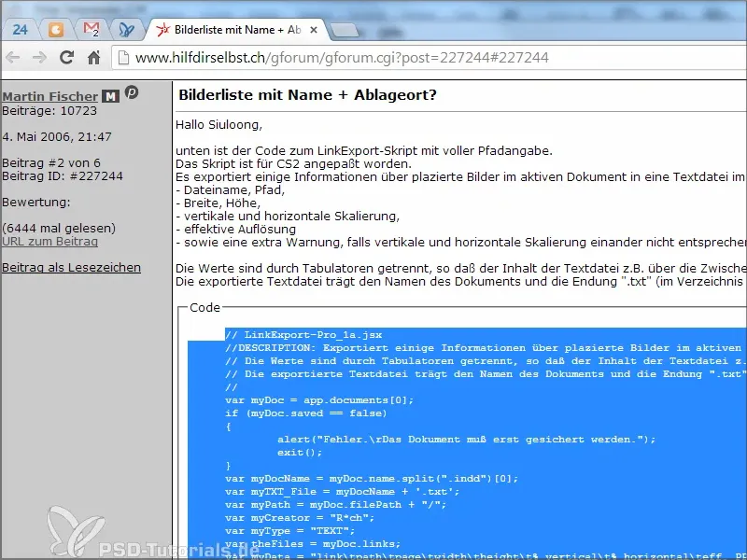The height and width of the screenshot is (560, 747).
Task: Click code line var myPath = myDoc.filePath
Action: [x=335, y=505]
